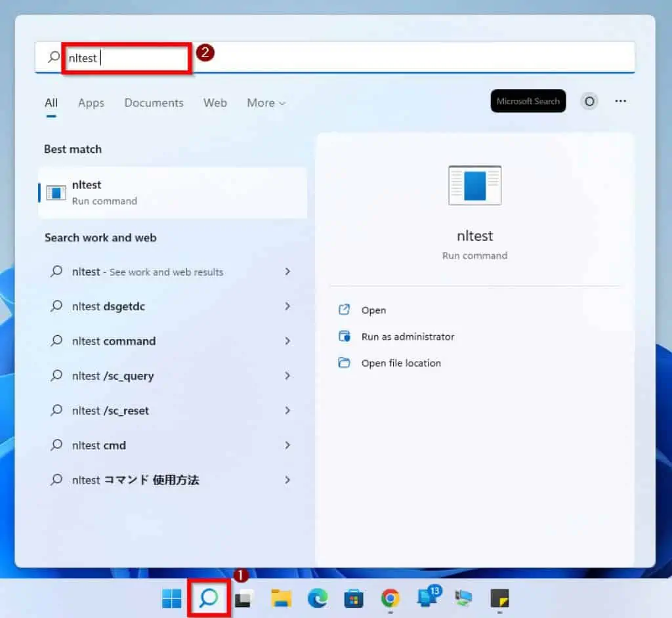Click the Windows Start icon

[171, 598]
